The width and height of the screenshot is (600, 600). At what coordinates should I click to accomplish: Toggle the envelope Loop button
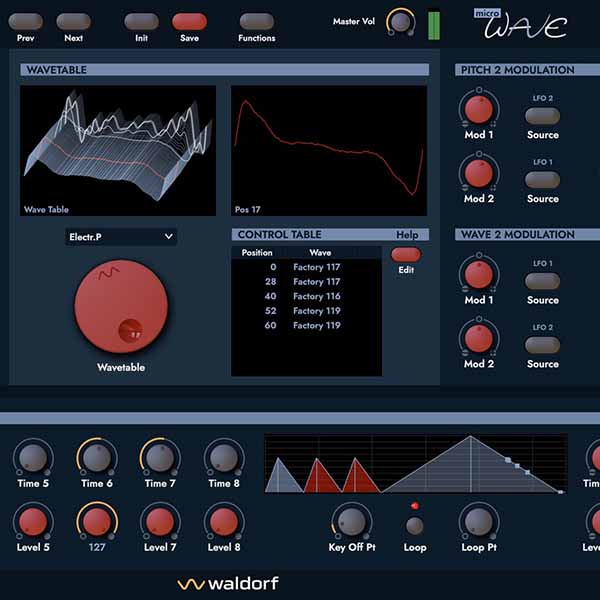(414, 525)
